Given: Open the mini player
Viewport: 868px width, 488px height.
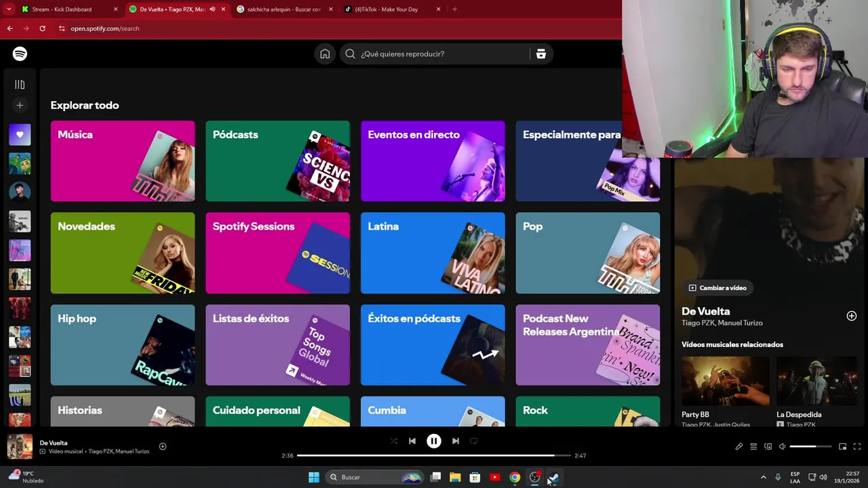Looking at the screenshot, I should coord(843,447).
